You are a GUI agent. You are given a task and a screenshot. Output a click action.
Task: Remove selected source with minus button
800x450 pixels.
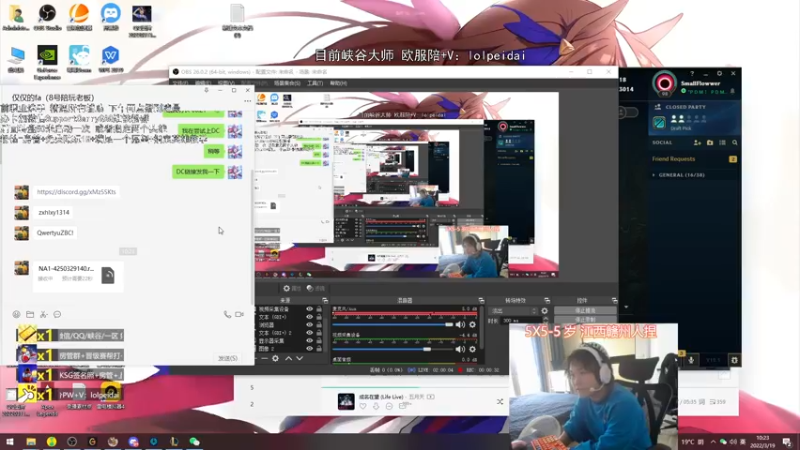[264, 359]
